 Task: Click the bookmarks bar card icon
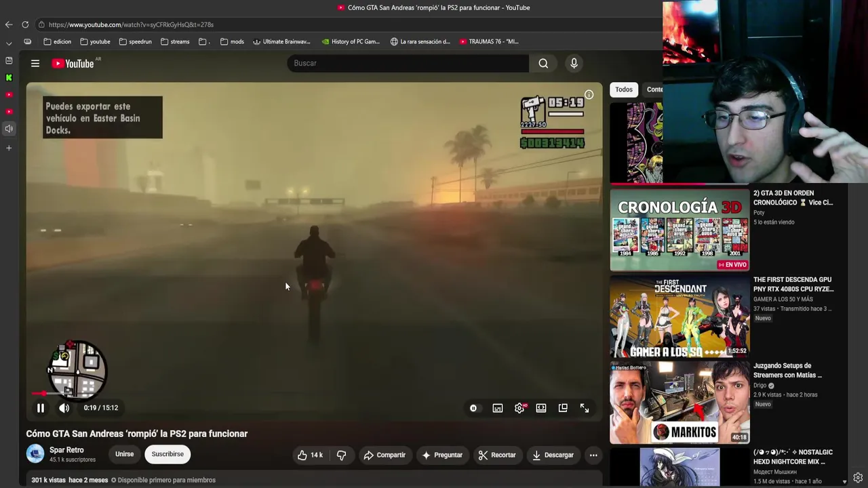[27, 41]
